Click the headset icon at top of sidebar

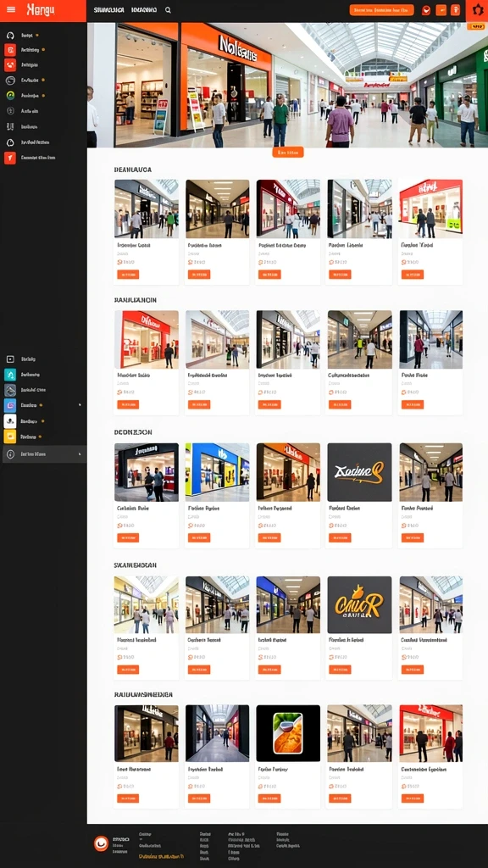[x=10, y=35]
